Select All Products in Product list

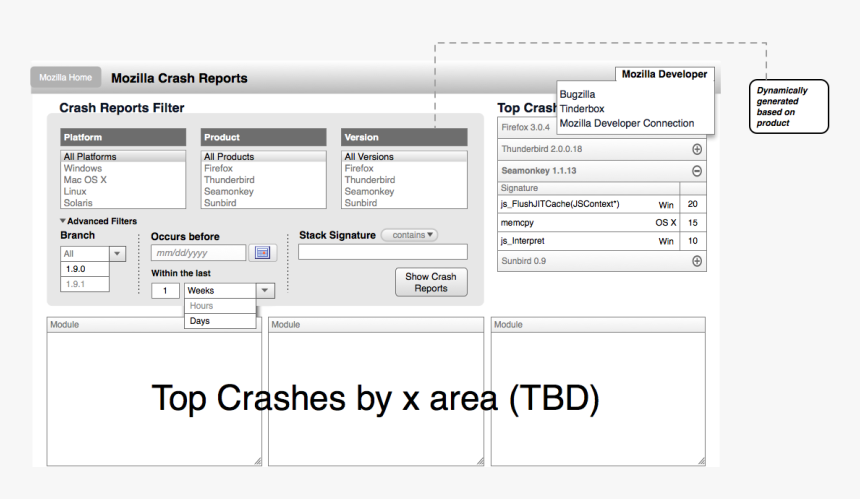coord(263,156)
